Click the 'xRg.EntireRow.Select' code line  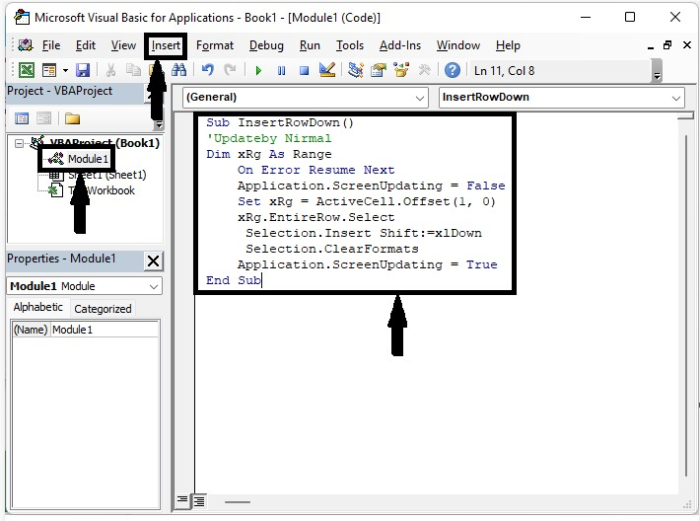(x=316, y=217)
